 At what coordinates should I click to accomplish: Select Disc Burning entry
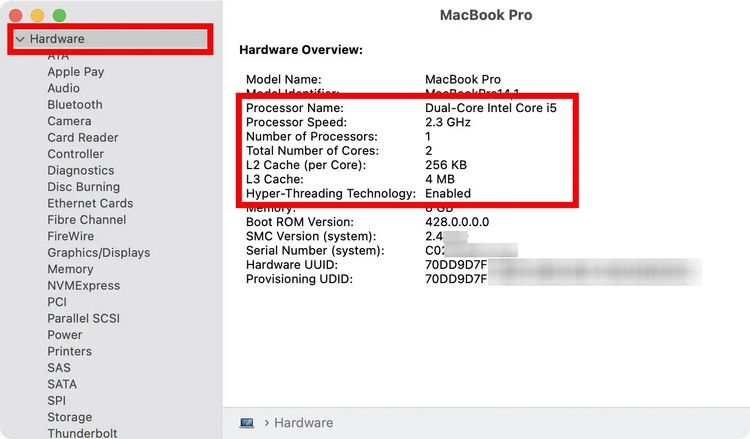(84, 187)
